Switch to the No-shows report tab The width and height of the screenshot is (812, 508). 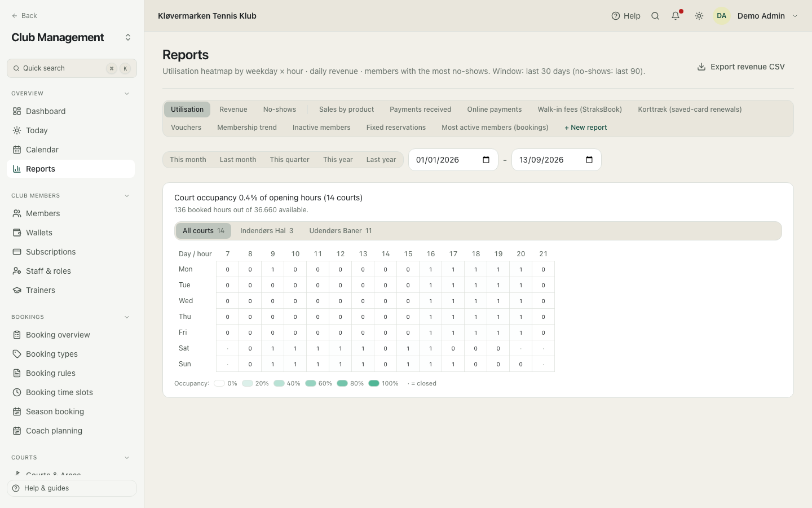tap(280, 110)
